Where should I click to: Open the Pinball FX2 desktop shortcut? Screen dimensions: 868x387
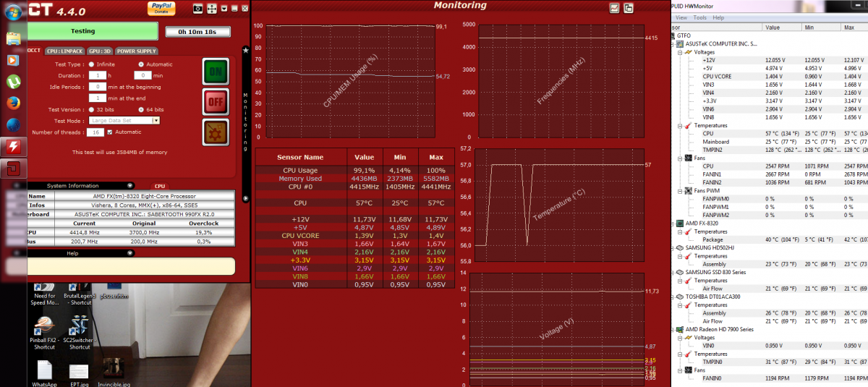(x=44, y=332)
